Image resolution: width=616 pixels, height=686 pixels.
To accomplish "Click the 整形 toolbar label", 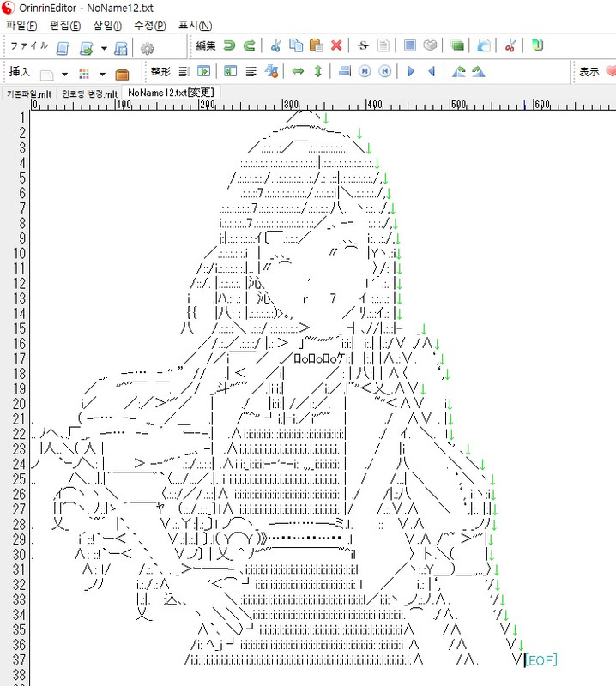I will (x=160, y=71).
